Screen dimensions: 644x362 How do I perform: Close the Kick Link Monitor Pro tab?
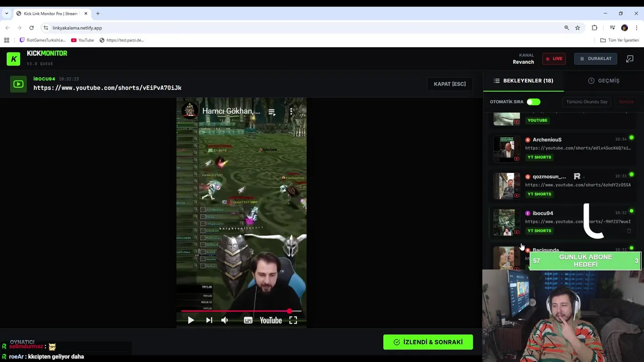click(86, 14)
